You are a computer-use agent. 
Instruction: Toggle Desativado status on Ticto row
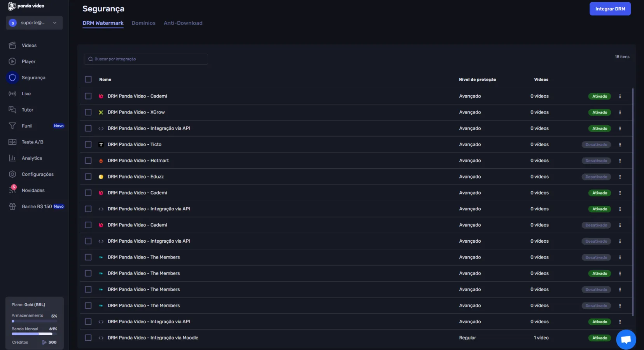tap(596, 145)
